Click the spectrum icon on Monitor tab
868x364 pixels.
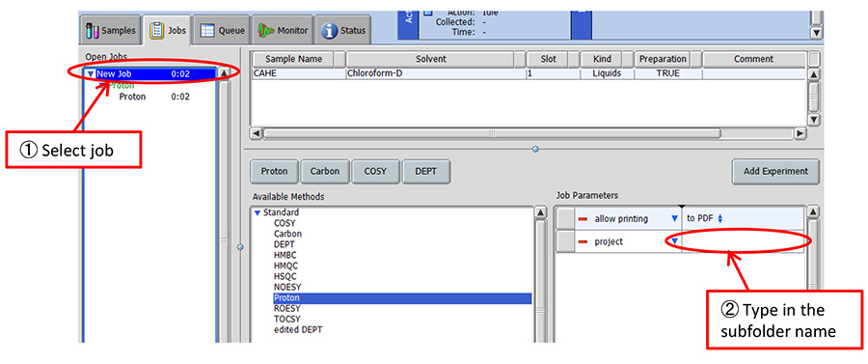tap(266, 31)
